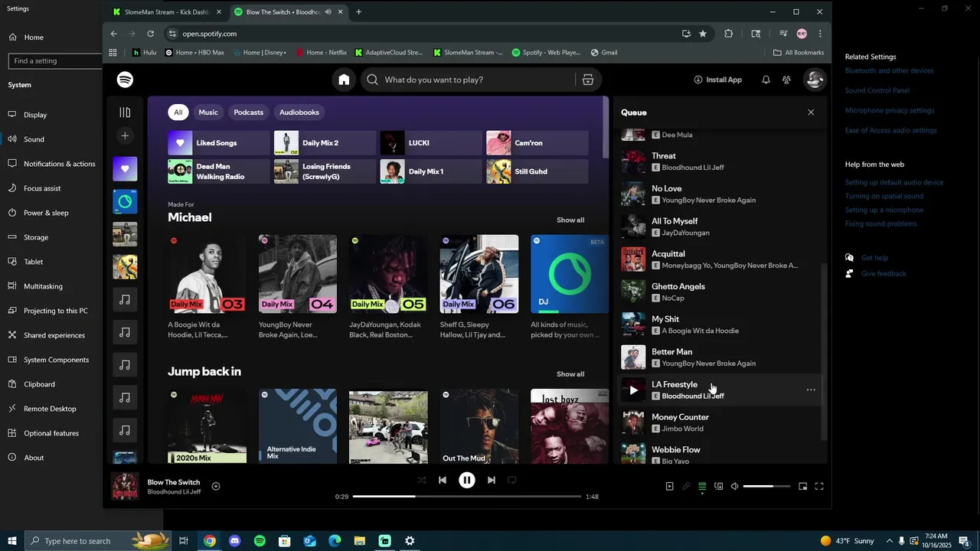Open Bluetooth and other devices link

(889, 70)
